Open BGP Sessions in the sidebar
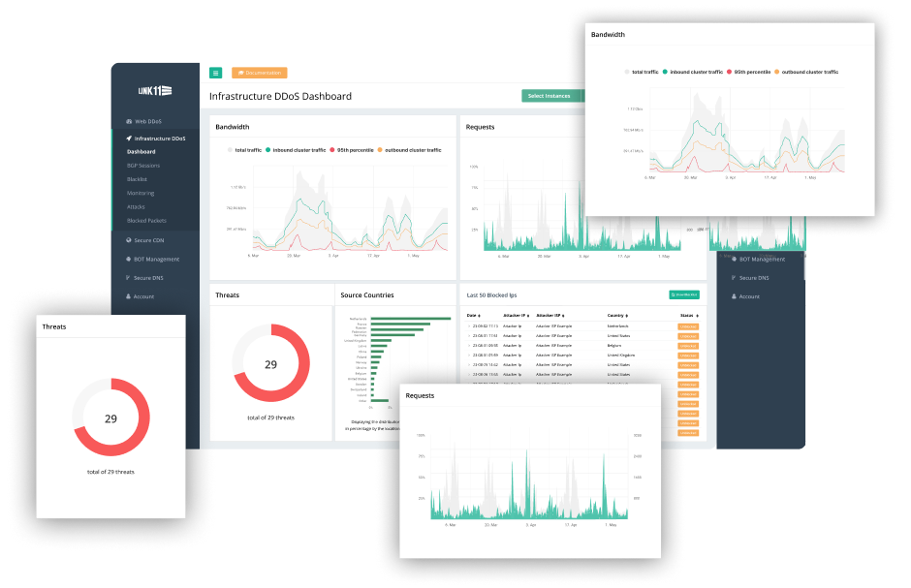Viewport: 911px width, 588px height. coord(142,166)
